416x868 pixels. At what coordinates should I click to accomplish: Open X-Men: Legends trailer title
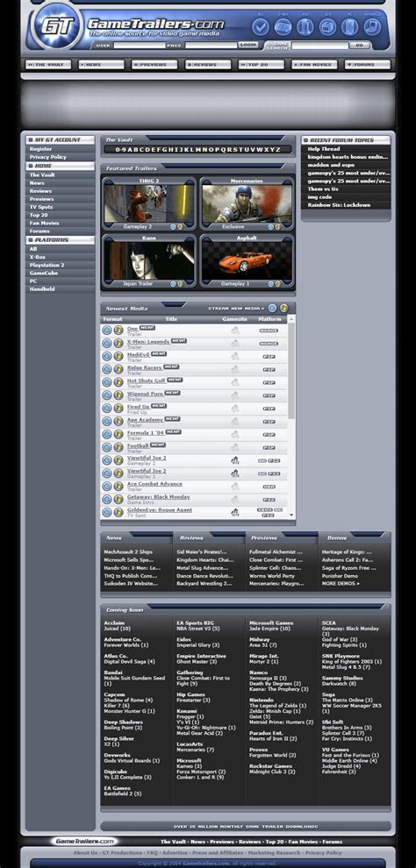click(x=148, y=342)
